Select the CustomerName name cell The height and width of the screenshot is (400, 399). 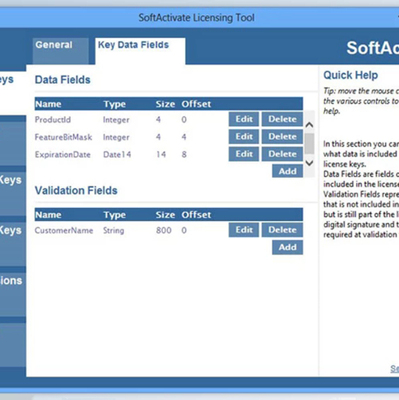click(x=64, y=230)
